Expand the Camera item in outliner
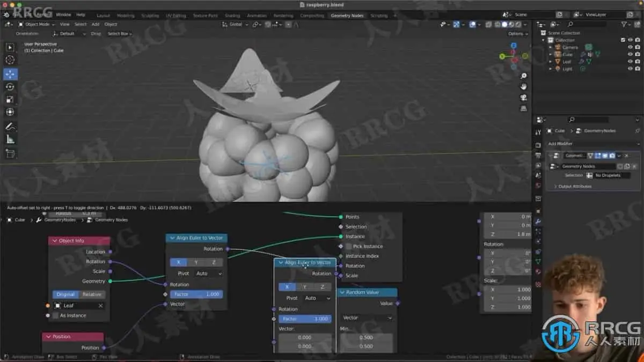Screen dimensions: 644x362 [550, 47]
